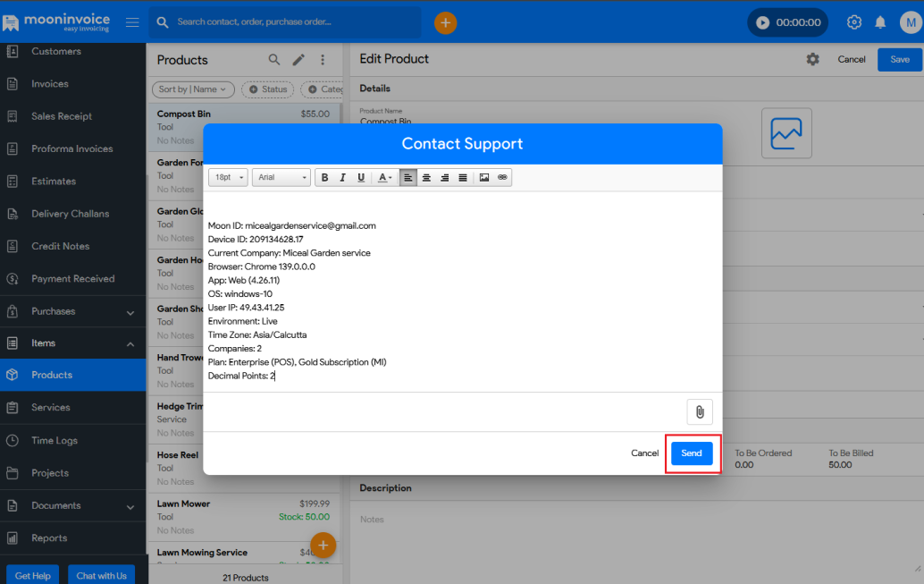924x584 pixels.
Task: Click the Get Help button
Action: 33,575
